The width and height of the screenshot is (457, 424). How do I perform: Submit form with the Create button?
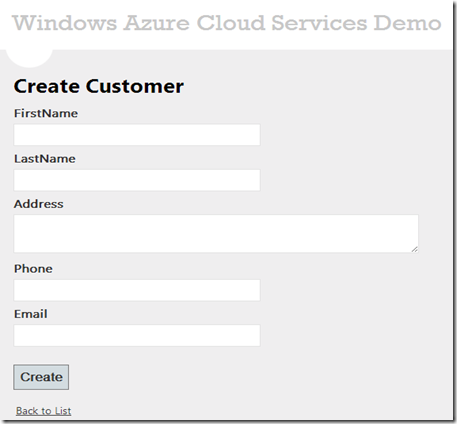pyautogui.click(x=41, y=377)
